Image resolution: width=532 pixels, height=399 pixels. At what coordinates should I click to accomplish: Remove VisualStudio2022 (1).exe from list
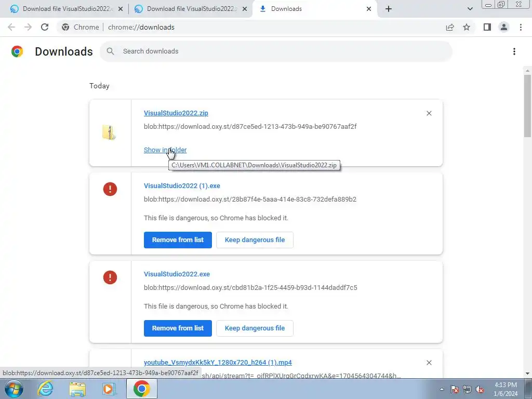[x=178, y=240]
